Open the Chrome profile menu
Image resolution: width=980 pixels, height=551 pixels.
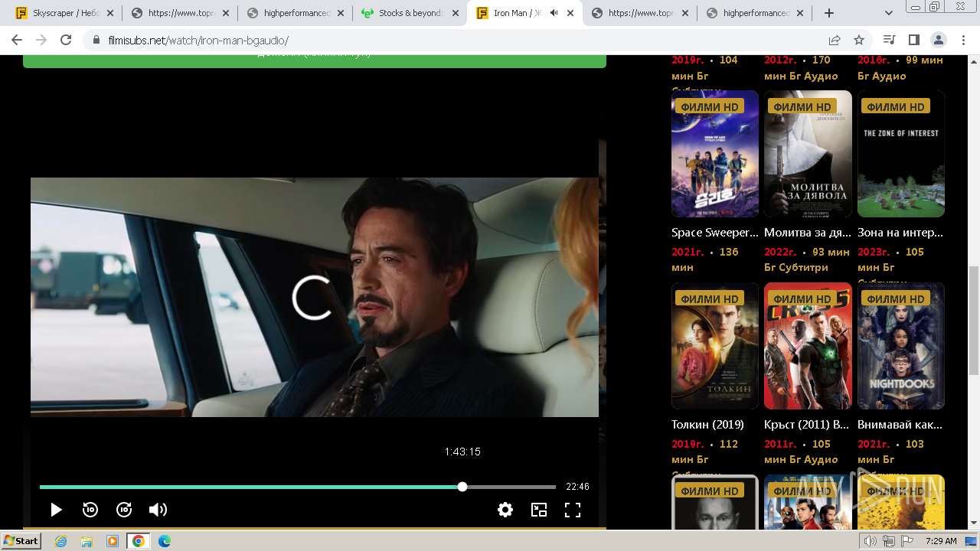(x=938, y=40)
